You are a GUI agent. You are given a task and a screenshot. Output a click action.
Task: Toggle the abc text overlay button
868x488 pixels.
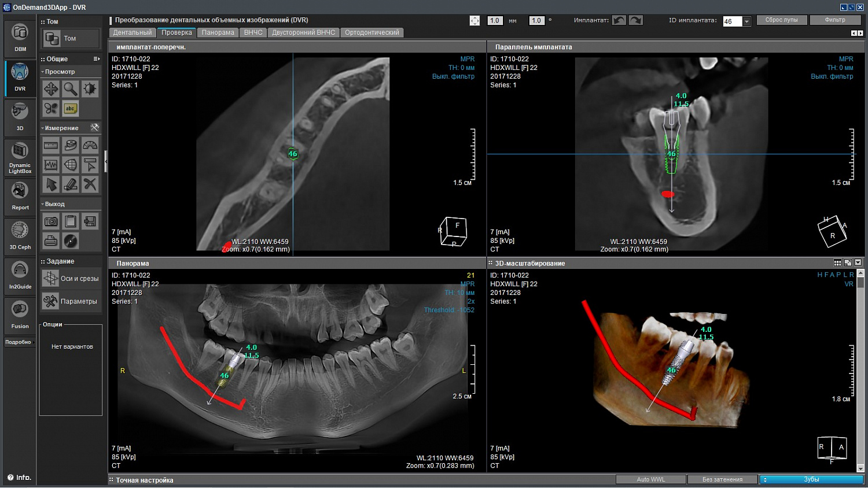pos(71,108)
